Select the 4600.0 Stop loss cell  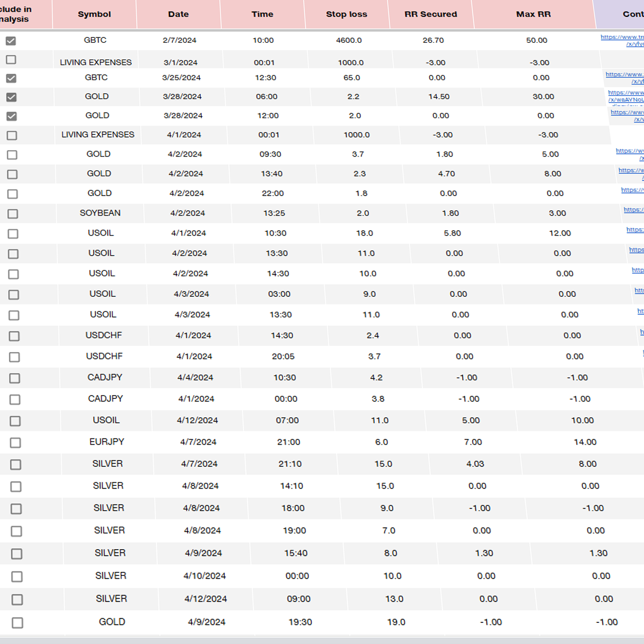(347, 41)
